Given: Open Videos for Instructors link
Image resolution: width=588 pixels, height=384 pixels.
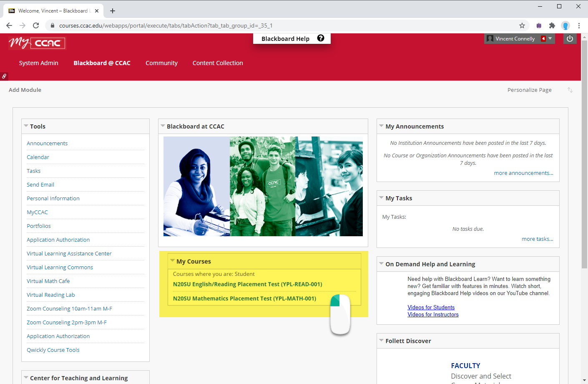Looking at the screenshot, I should pos(433,314).
